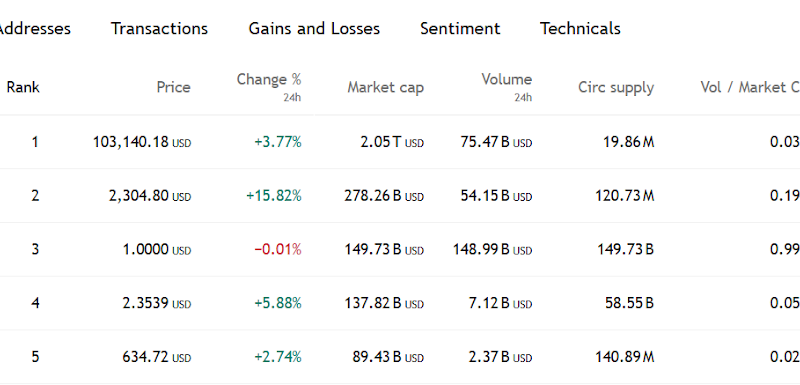Open the Transactions tab
Screen dimensions: 800x385
coord(159,29)
